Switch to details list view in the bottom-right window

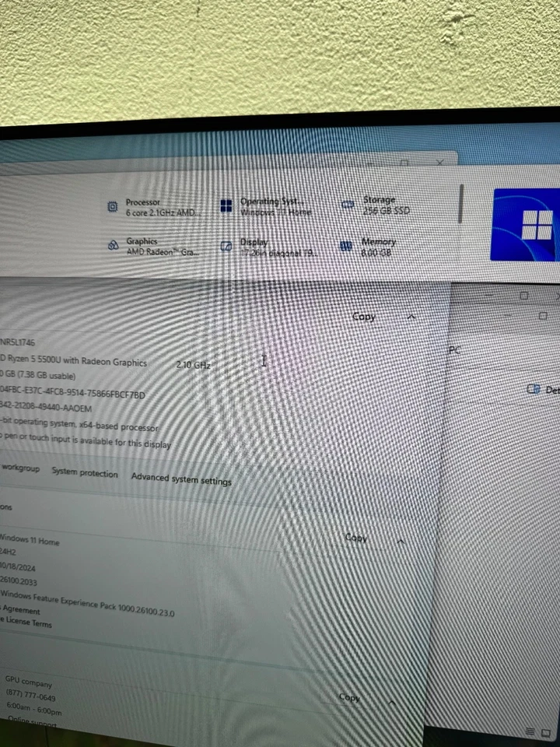pyautogui.click(x=530, y=731)
